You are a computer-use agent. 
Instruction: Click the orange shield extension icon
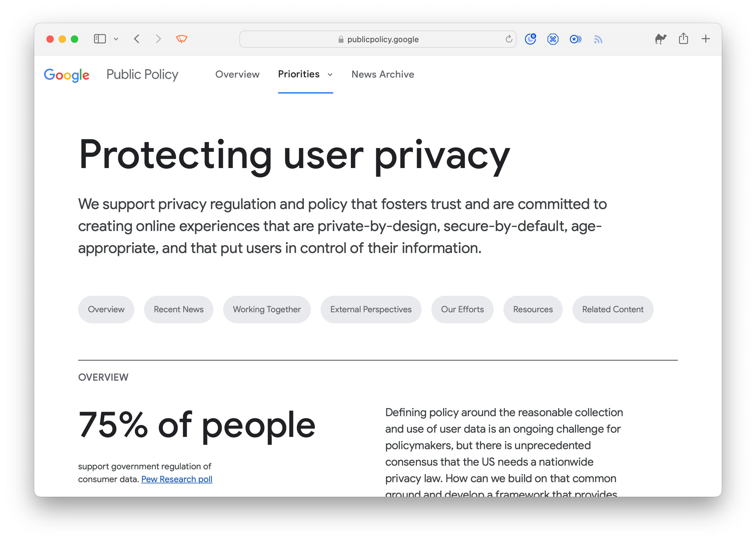tap(182, 39)
